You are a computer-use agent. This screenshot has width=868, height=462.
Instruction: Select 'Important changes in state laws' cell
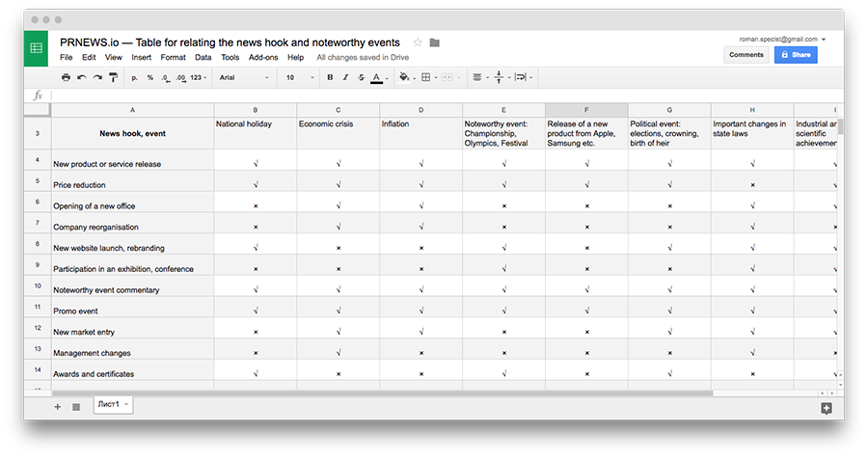coord(752,133)
